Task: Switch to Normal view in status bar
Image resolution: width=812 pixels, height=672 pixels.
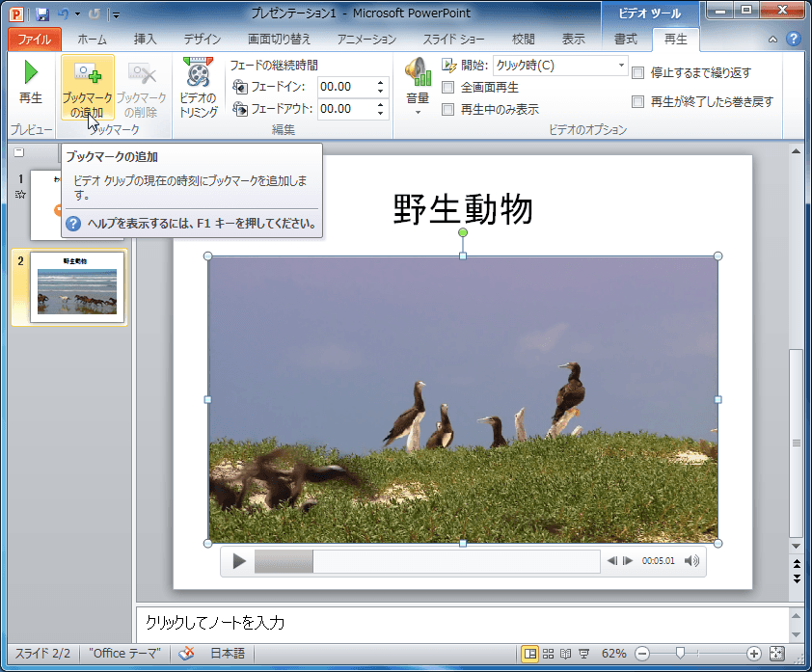Action: [529, 654]
